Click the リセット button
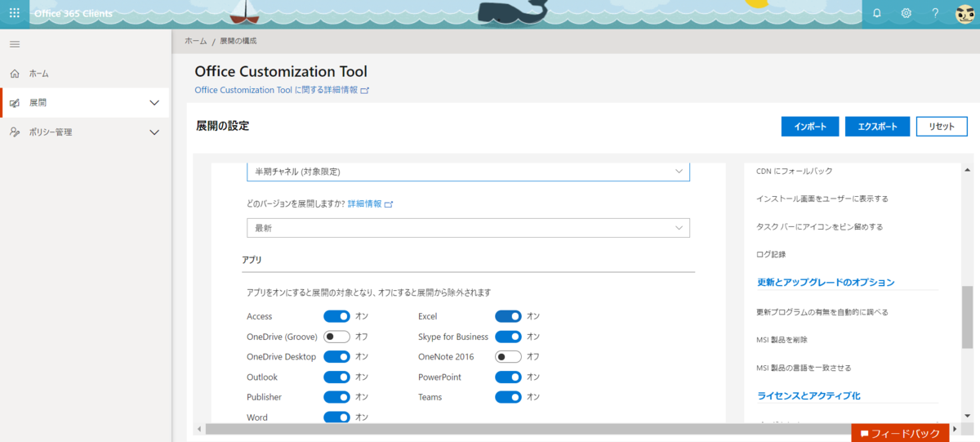The image size is (980, 442). point(942,127)
